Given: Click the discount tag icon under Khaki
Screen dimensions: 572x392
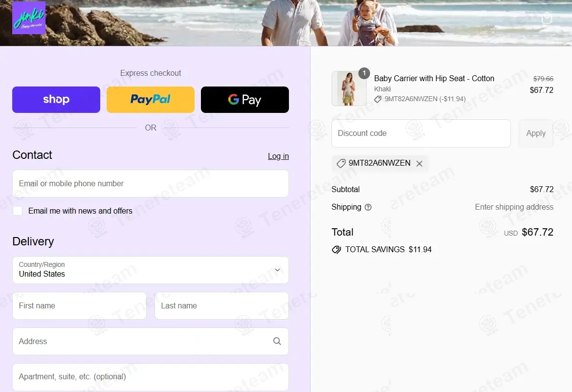Looking at the screenshot, I should click(378, 99).
